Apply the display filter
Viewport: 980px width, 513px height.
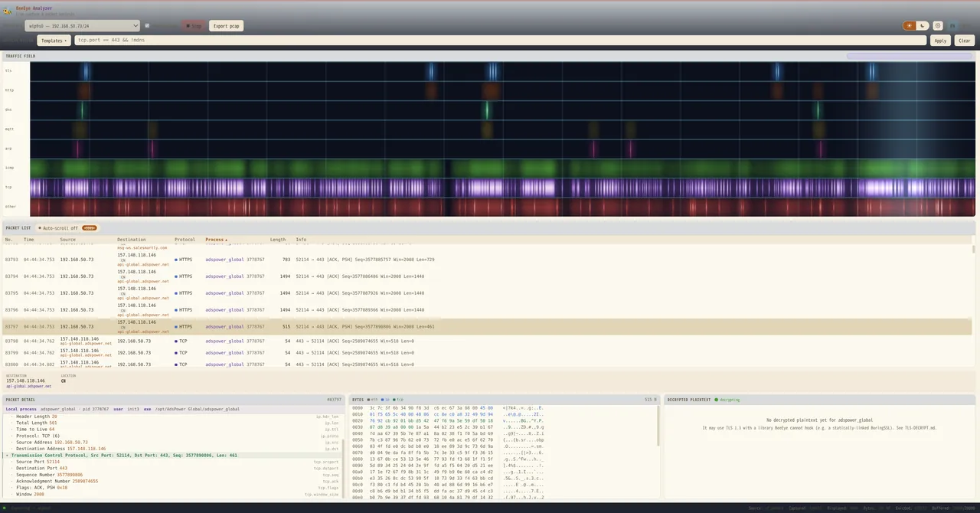940,41
